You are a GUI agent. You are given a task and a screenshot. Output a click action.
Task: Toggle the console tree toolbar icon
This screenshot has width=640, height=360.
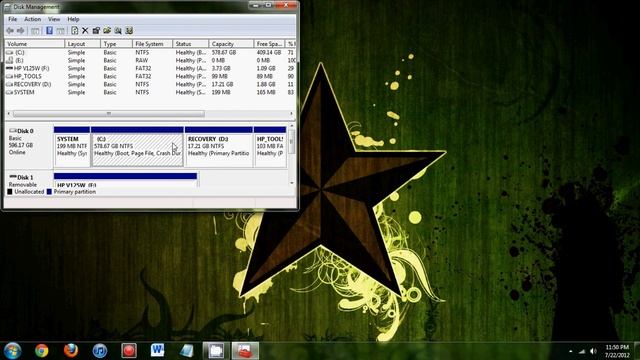point(36,31)
